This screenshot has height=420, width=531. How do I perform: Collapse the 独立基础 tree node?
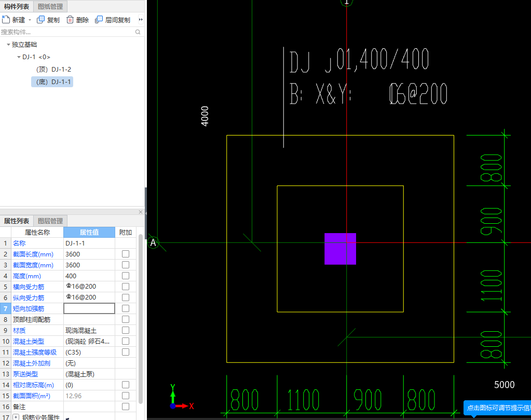coord(8,45)
